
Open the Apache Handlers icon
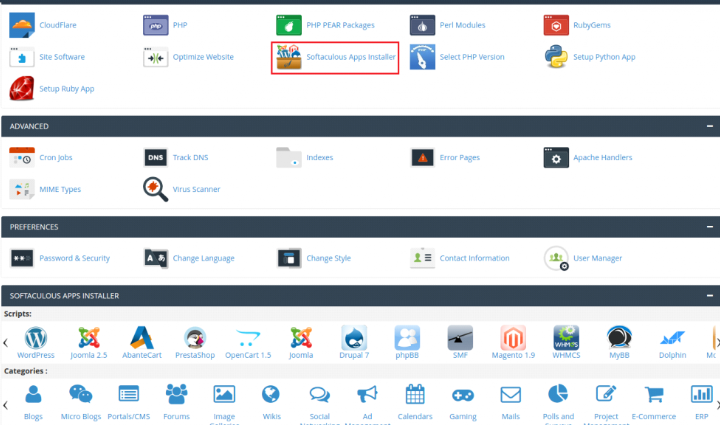click(x=556, y=157)
